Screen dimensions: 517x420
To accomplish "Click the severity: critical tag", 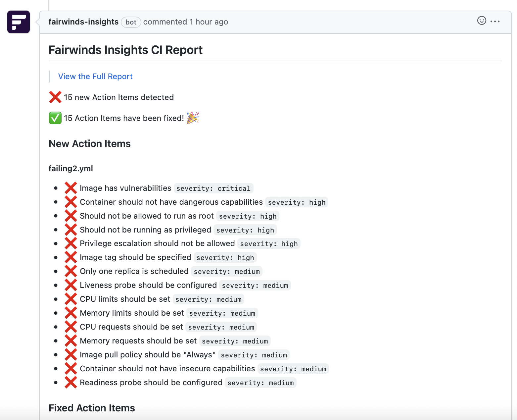I will tap(213, 188).
